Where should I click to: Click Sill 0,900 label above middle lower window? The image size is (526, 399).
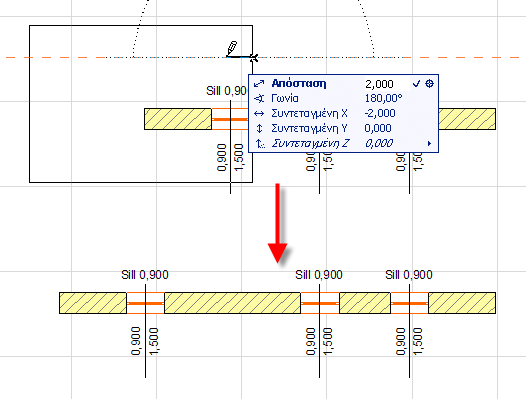coord(319,275)
